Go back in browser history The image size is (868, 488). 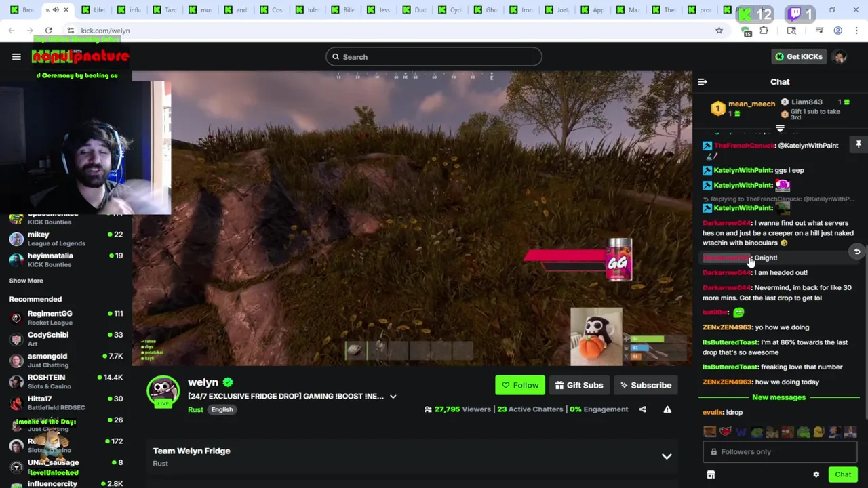(12, 30)
